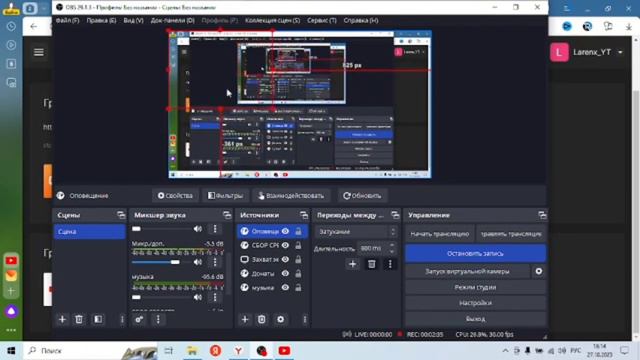Float the Микшер звука dock
The width and height of the screenshot is (640, 360).
click(x=227, y=215)
